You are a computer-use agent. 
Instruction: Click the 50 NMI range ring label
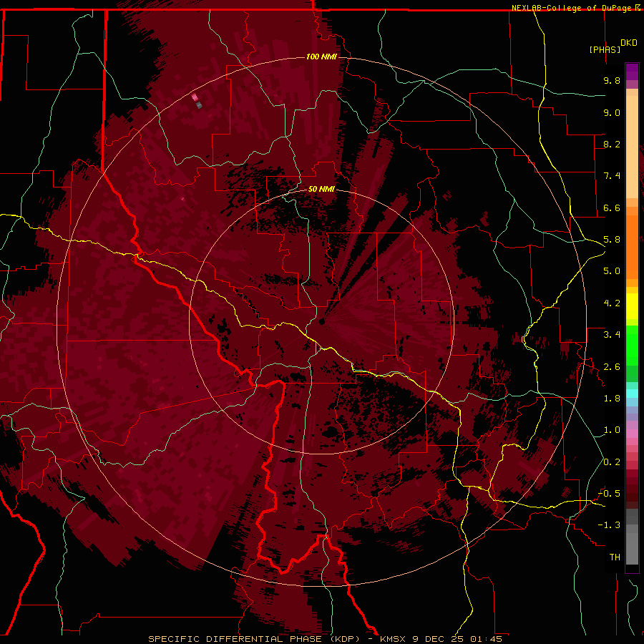[321, 190]
